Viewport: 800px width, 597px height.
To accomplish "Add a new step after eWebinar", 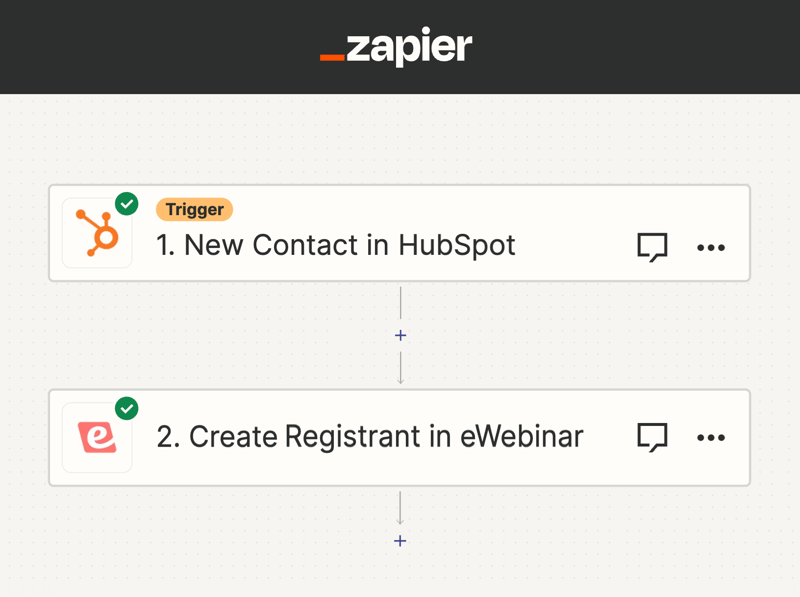I will point(400,541).
